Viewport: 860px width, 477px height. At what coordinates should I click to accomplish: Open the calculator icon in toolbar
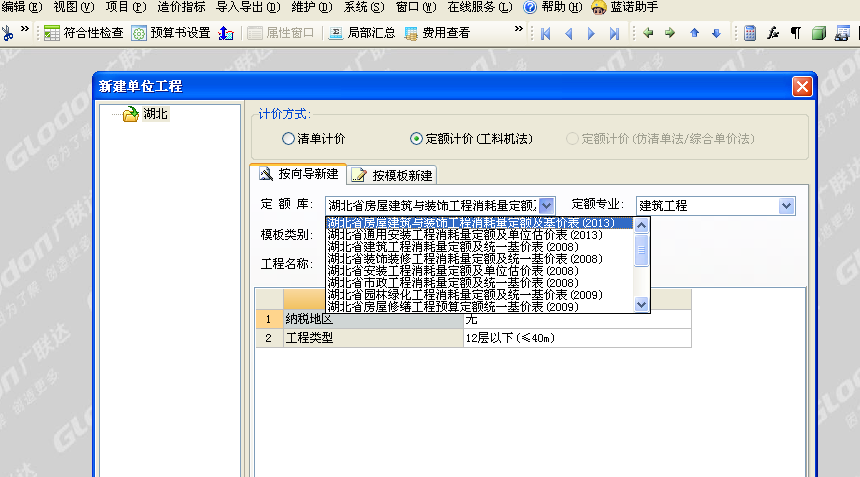coord(750,33)
